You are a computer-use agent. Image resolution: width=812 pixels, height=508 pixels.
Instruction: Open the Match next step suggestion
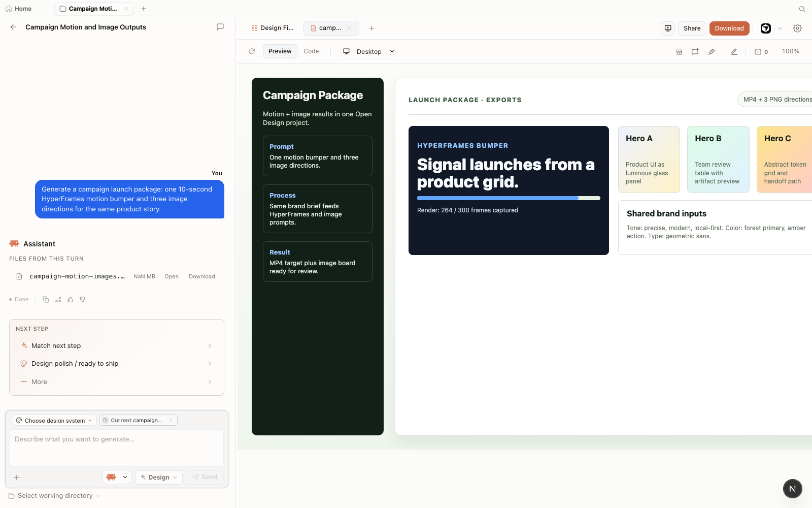(x=117, y=345)
